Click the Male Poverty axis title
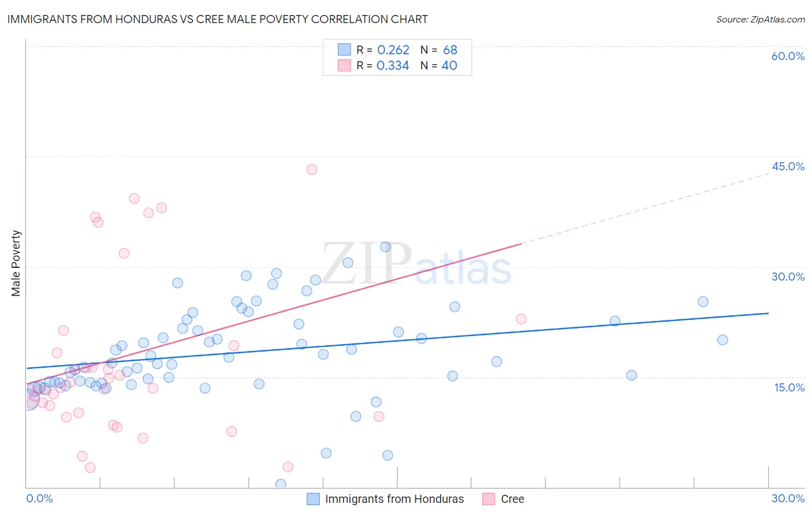812x515 pixels. click(16, 263)
